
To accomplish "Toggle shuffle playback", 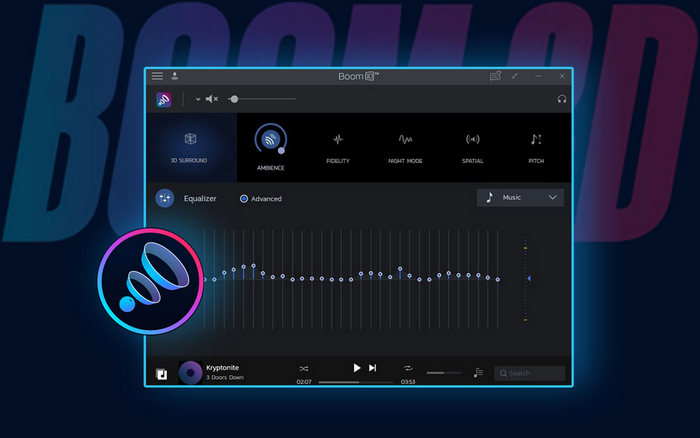I will point(304,368).
